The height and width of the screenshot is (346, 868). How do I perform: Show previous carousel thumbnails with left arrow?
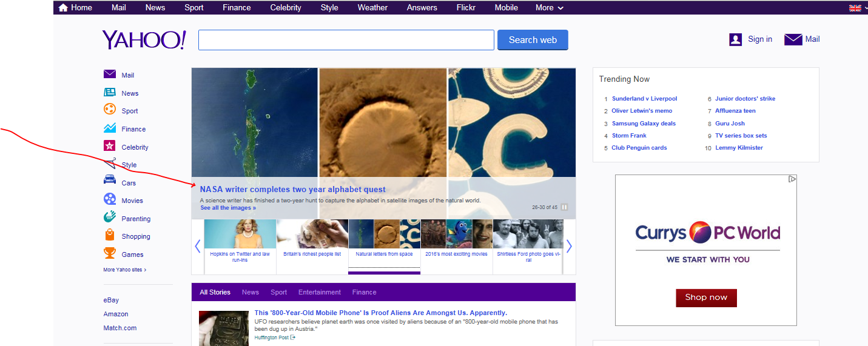(197, 246)
